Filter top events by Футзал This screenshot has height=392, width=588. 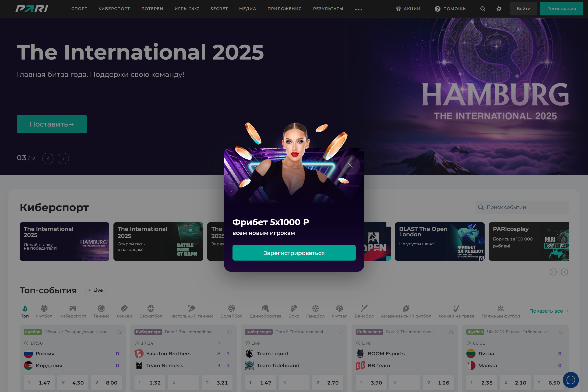click(x=339, y=311)
